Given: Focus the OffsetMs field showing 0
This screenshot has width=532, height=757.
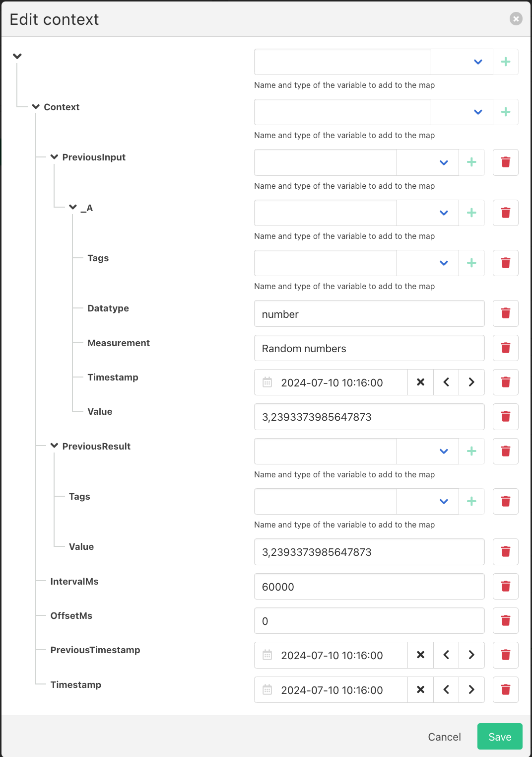Looking at the screenshot, I should tap(369, 620).
